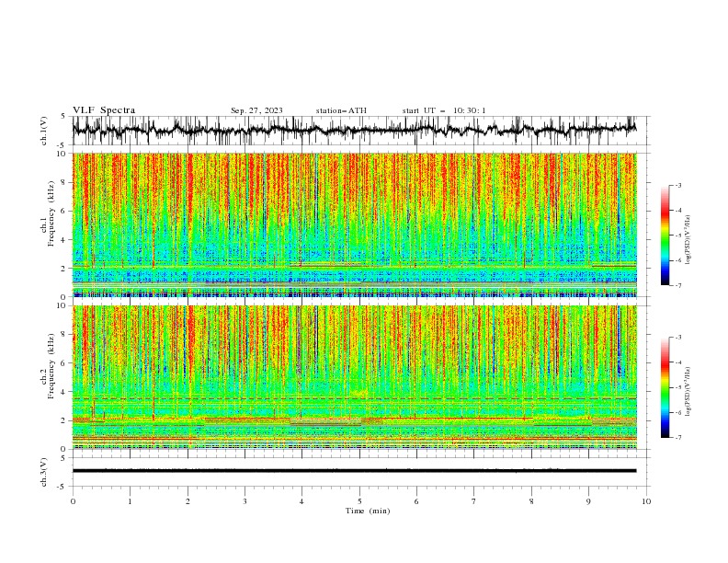Click the ch.1 frequency tick "4"
This screenshot has height=563, width=728.
tap(64, 240)
